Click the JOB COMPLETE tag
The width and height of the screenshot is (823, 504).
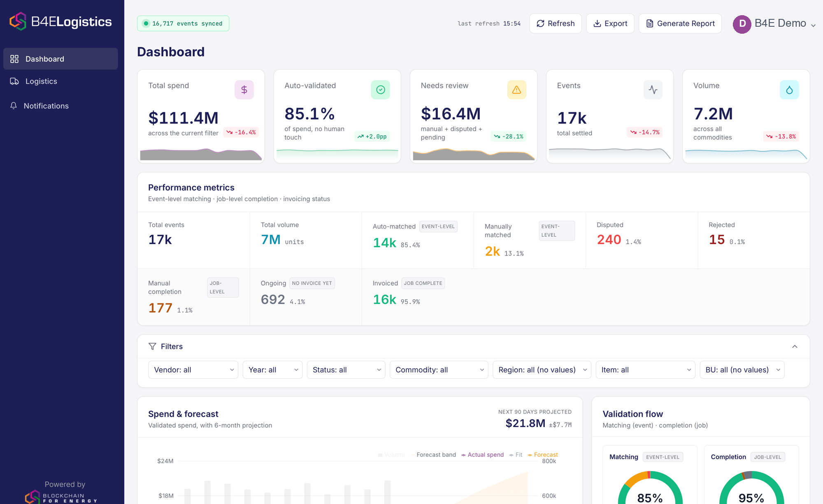click(x=423, y=283)
